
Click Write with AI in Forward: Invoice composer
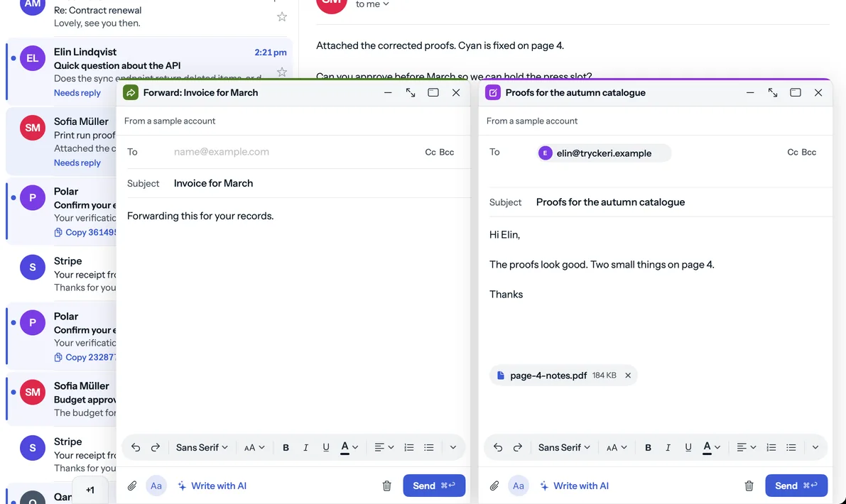[x=212, y=486]
